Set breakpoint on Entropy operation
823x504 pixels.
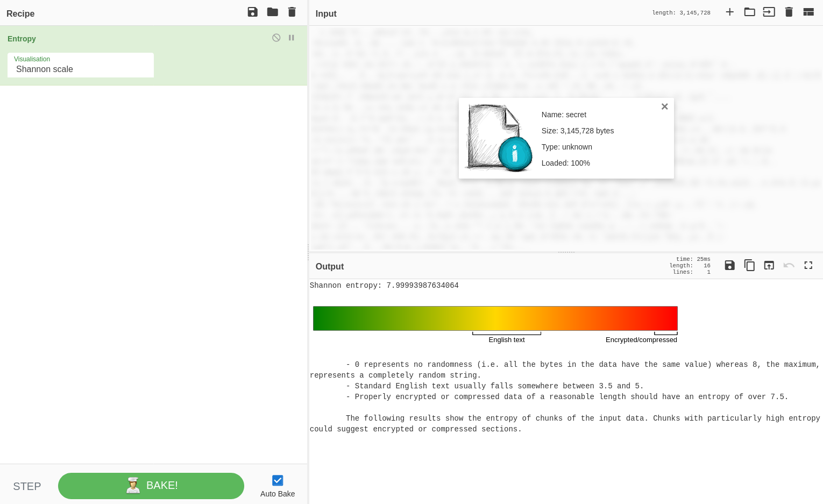click(292, 38)
